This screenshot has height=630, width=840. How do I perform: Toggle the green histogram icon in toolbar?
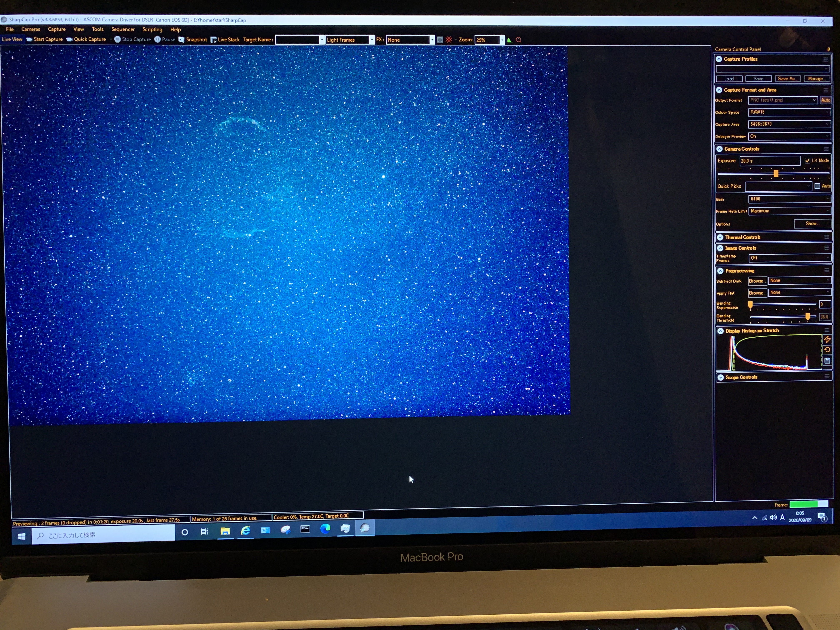click(510, 40)
